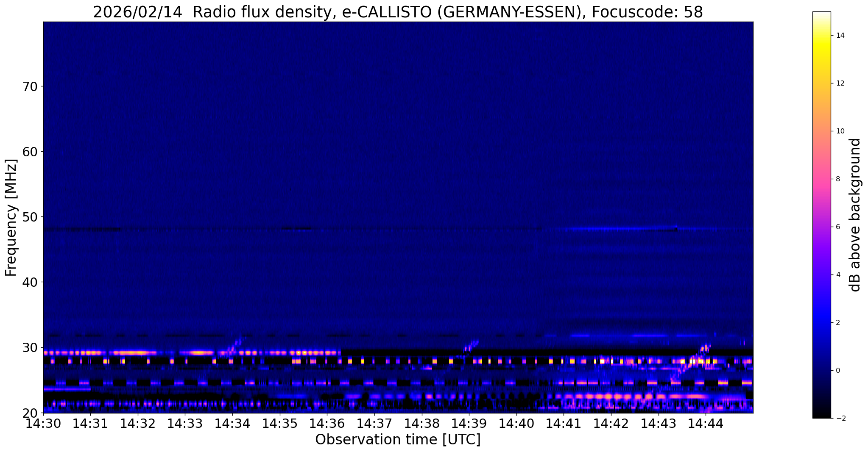The height and width of the screenshot is (452, 868).
Task: Click the 60 MHz y-axis tick label
Action: (x=29, y=152)
